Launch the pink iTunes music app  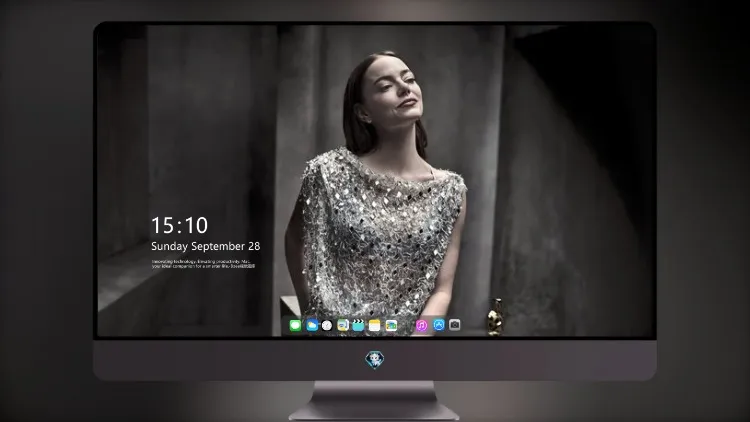tap(421, 325)
